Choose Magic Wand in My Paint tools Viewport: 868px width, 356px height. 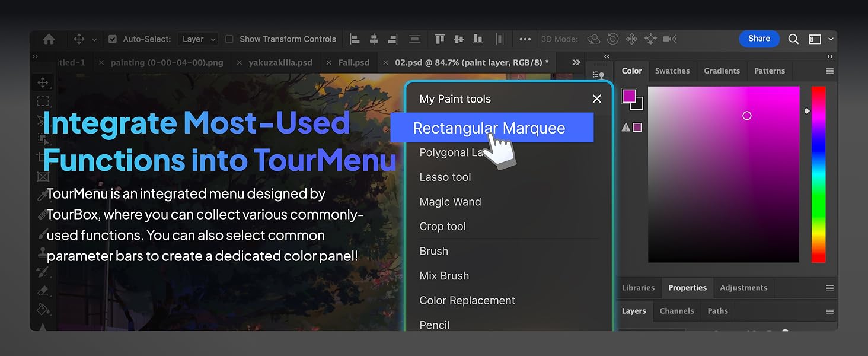click(450, 202)
